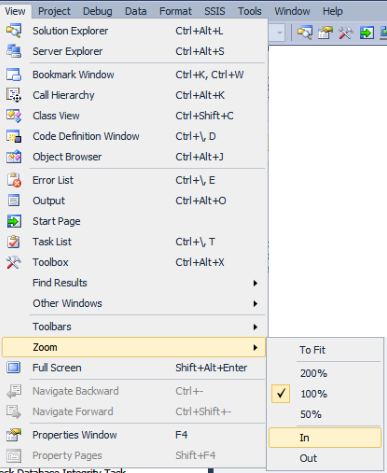Click the Class View icon

[x=14, y=116]
